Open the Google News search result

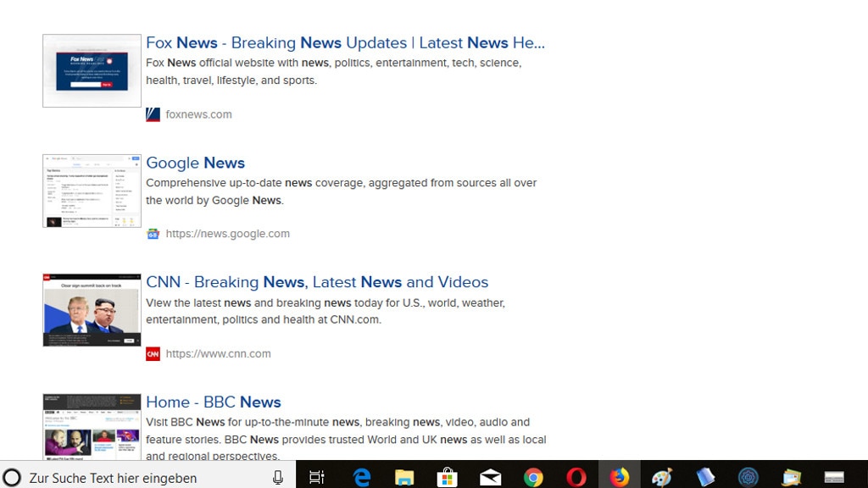coord(195,163)
